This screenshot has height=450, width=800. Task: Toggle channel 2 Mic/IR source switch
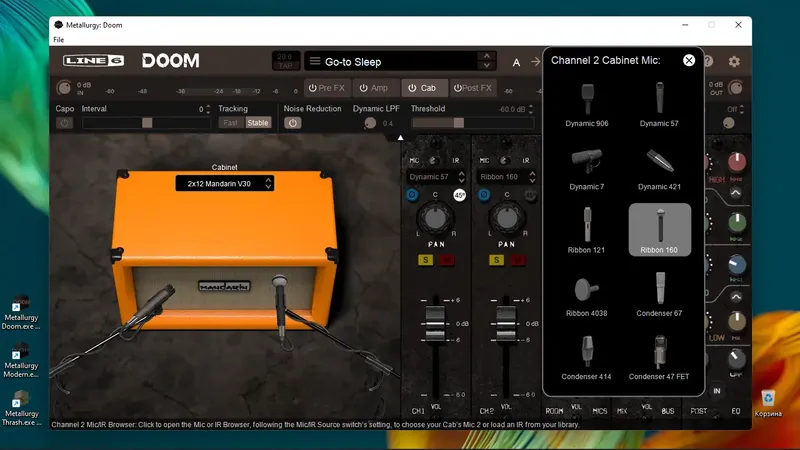[504, 160]
